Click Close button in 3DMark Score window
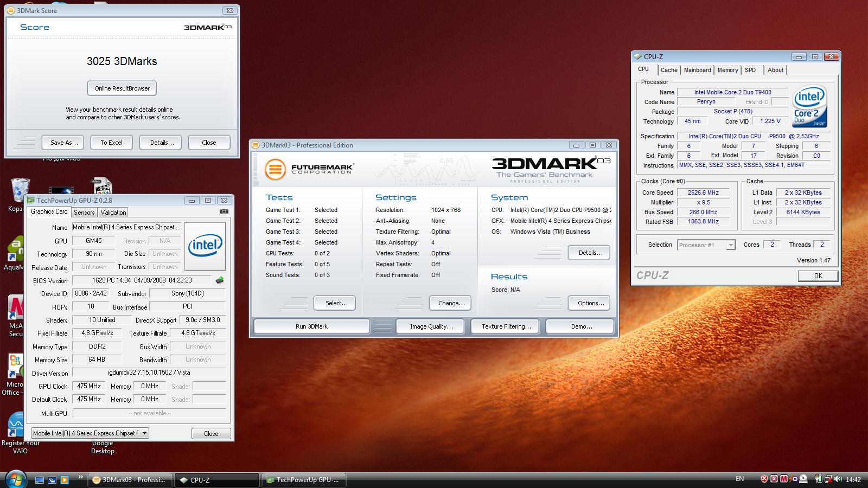The image size is (868, 488). click(209, 143)
